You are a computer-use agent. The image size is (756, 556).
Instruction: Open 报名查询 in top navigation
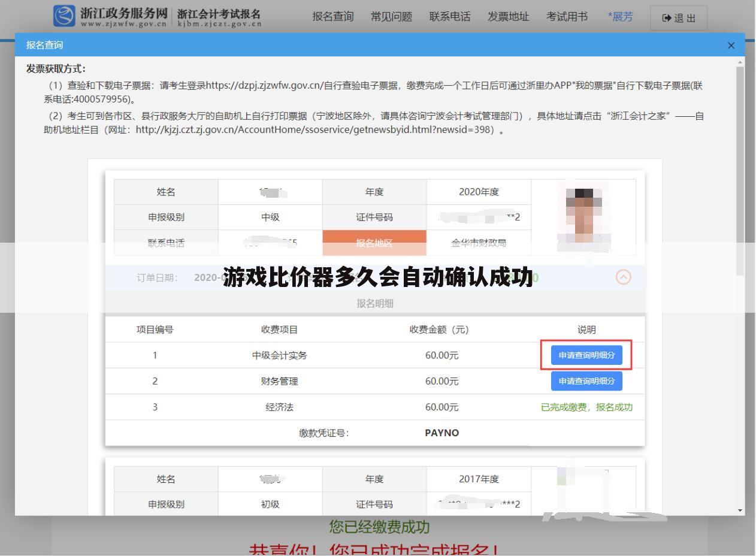[x=333, y=17]
